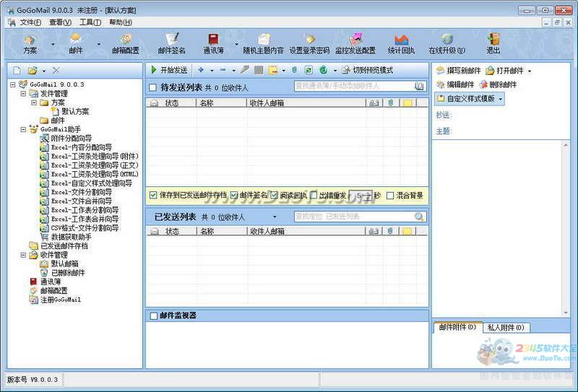The width and height of the screenshot is (578, 392).
Task: Click 删除邮件 button
Action: 498,84
